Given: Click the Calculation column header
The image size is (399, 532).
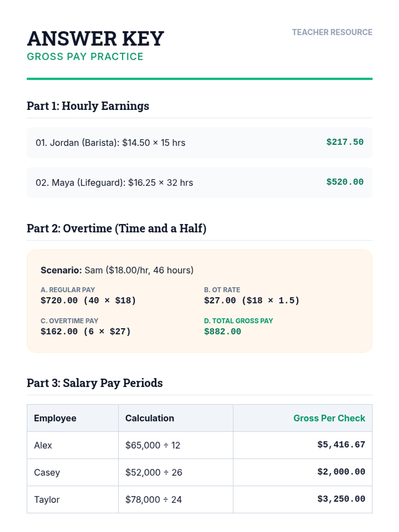Looking at the screenshot, I should pyautogui.click(x=150, y=418).
